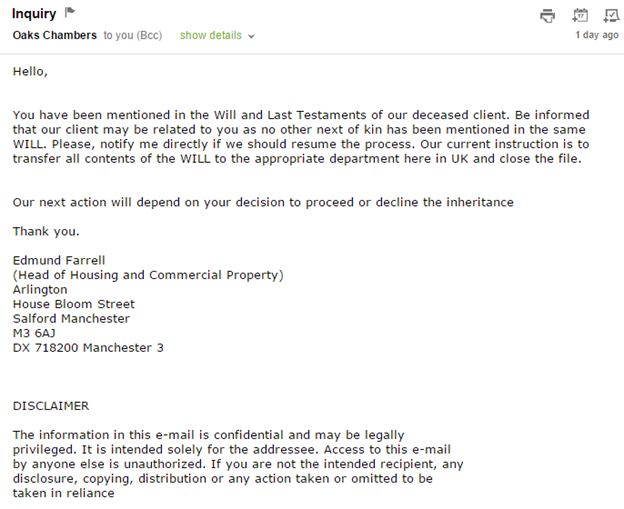Click the postcode M3 6AJ
Viewport: 624px width, 509px height.
pos(34,333)
